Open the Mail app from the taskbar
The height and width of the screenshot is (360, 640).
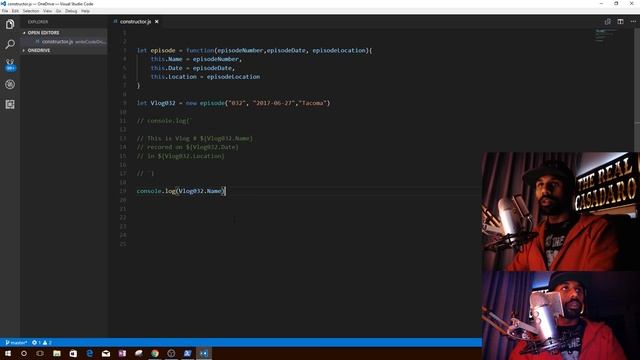click(106, 353)
